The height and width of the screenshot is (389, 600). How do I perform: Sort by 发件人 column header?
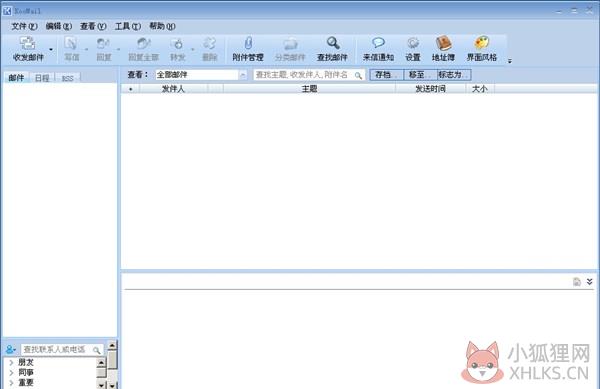pyautogui.click(x=173, y=89)
